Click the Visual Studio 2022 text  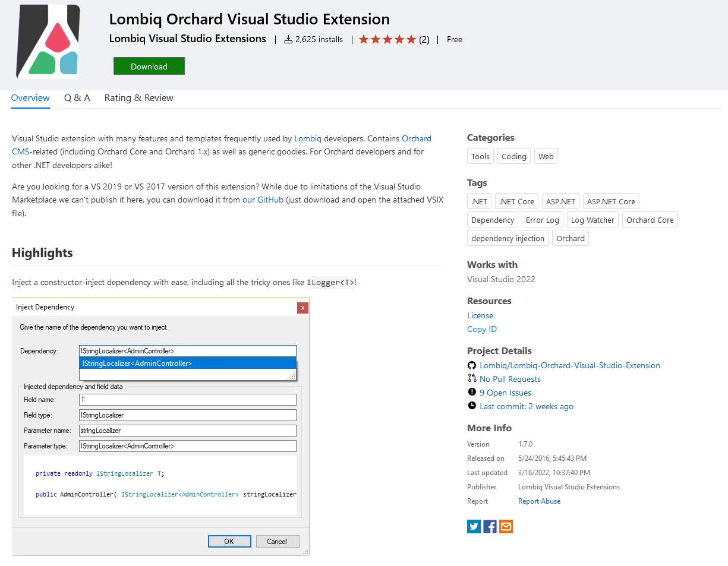(501, 279)
